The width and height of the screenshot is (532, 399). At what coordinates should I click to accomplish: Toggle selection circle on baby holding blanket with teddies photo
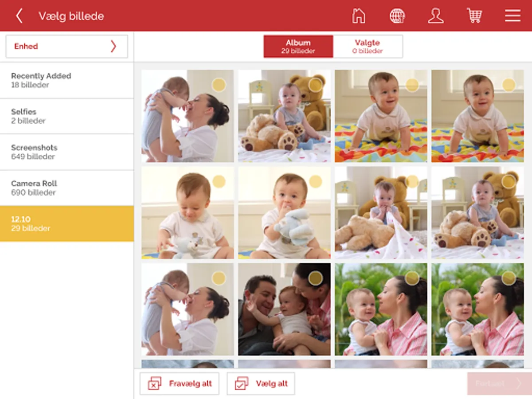pyautogui.click(x=412, y=181)
